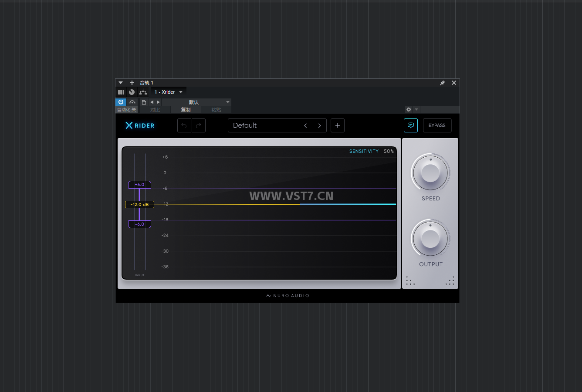The width and height of the screenshot is (582, 392).
Task: Open the Default preset name field
Action: 264,125
